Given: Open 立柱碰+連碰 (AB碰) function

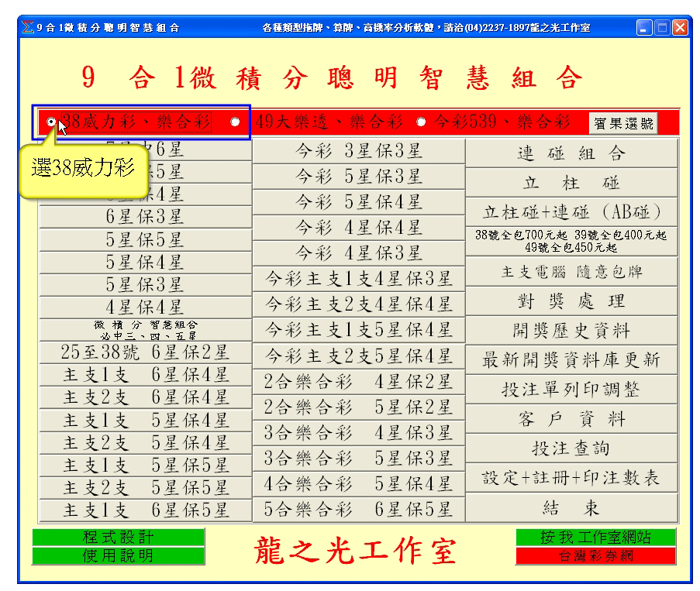Looking at the screenshot, I should click(x=571, y=212).
